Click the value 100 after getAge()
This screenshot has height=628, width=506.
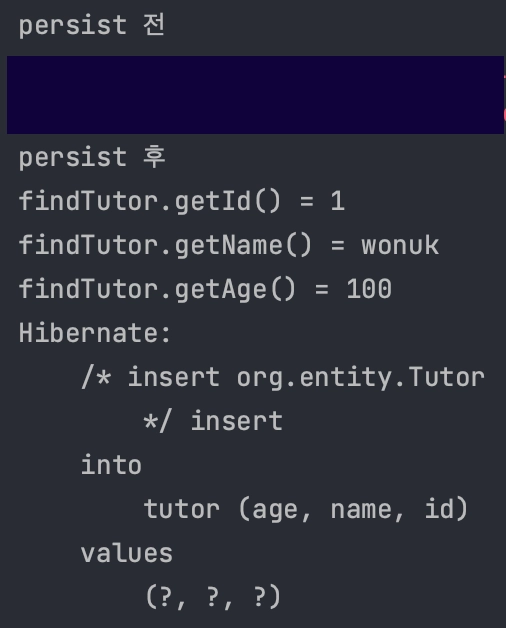369,289
